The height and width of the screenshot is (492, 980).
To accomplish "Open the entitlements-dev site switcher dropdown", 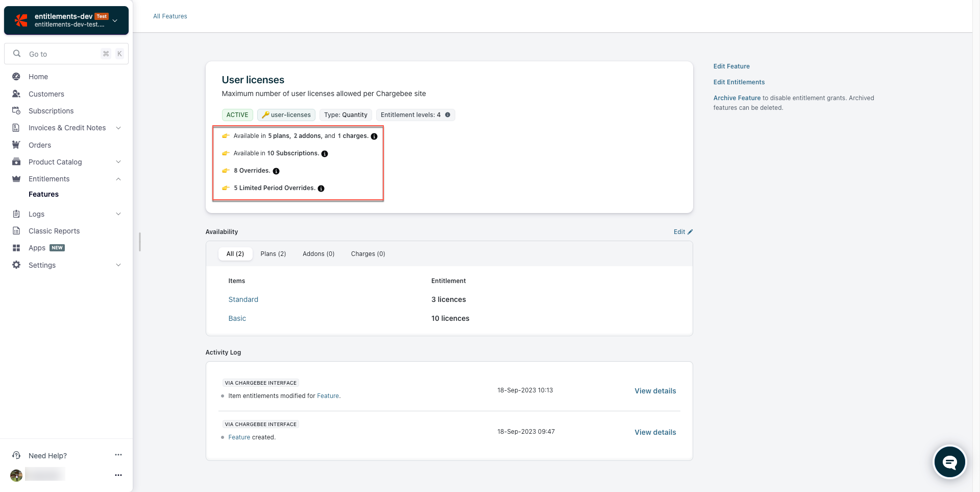I will coord(115,20).
